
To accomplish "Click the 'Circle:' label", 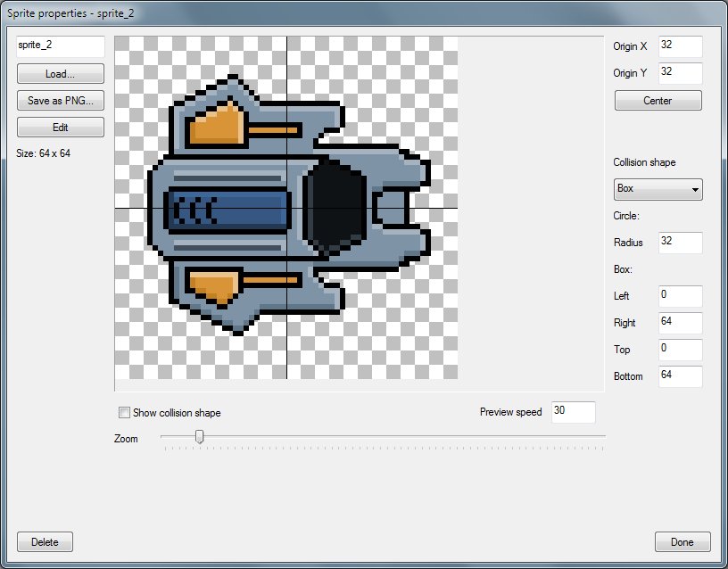I will 626,216.
